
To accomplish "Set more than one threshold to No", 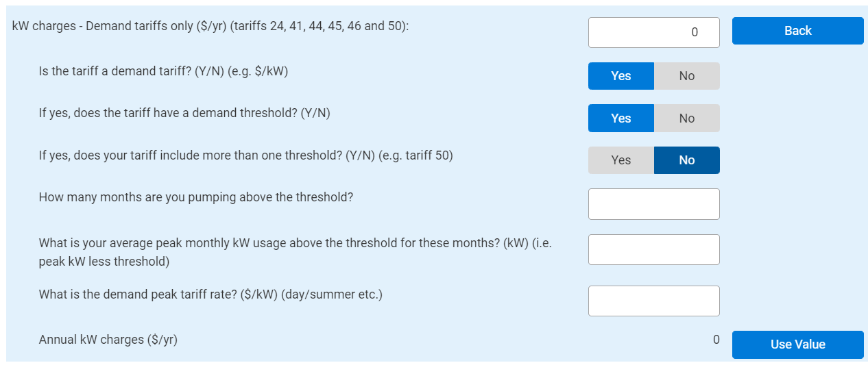I will [686, 160].
